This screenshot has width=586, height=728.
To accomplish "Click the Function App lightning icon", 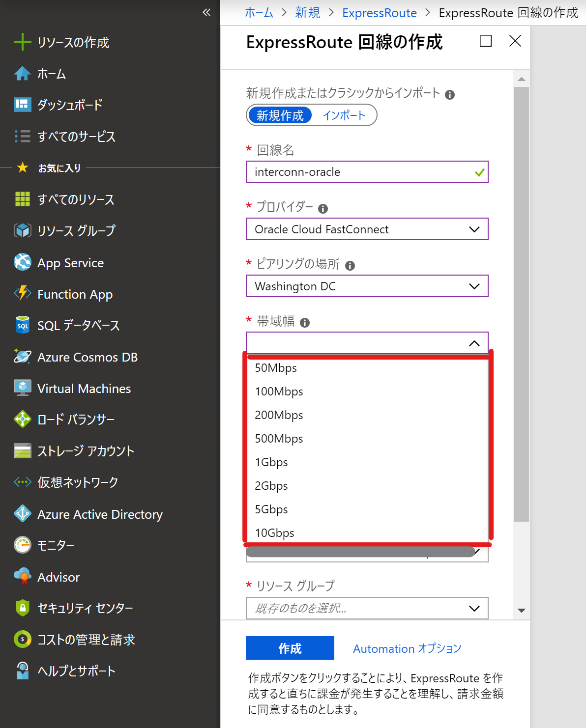I will 22,294.
